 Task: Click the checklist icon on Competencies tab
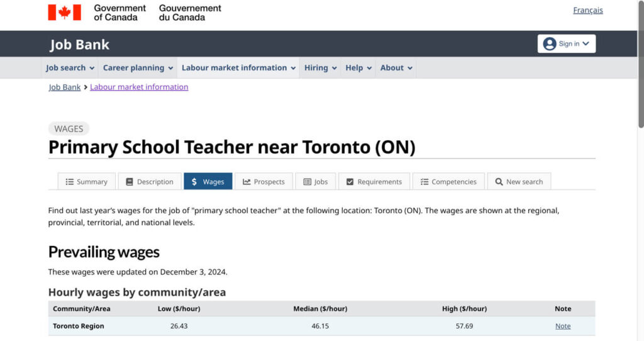(x=425, y=182)
